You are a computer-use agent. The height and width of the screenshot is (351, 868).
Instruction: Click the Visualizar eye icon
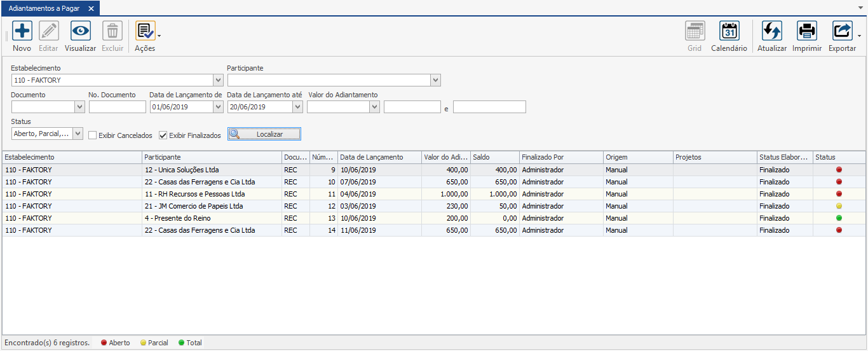[81, 31]
